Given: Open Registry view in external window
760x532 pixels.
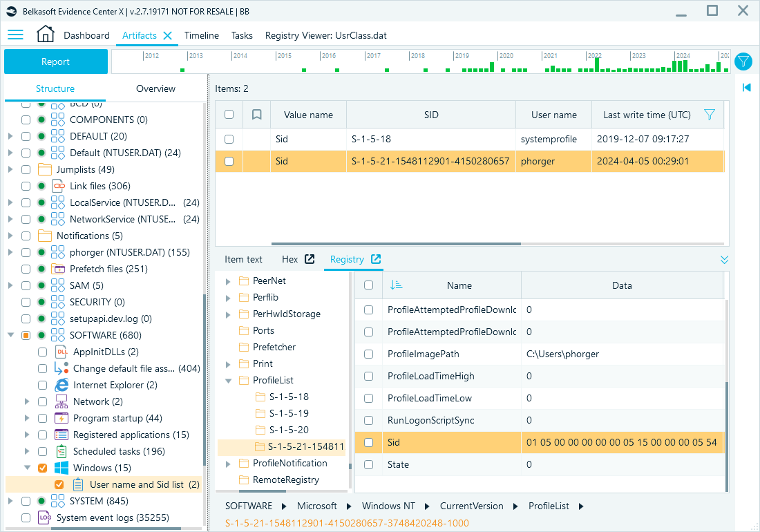Looking at the screenshot, I should (x=376, y=259).
